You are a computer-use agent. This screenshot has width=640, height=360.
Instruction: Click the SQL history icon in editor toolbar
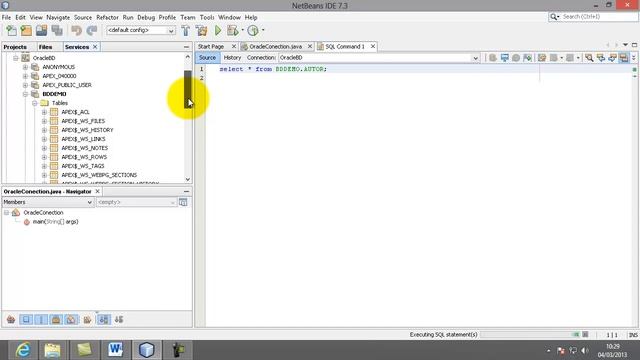tap(516, 58)
